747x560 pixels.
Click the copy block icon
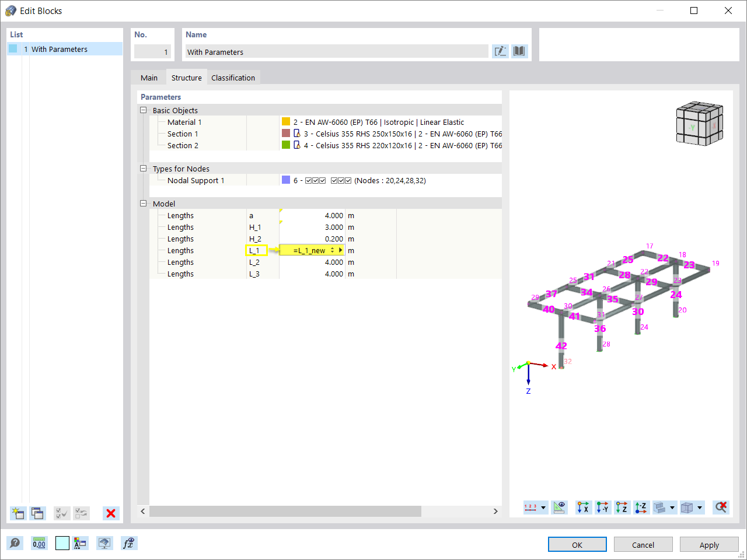coord(37,513)
